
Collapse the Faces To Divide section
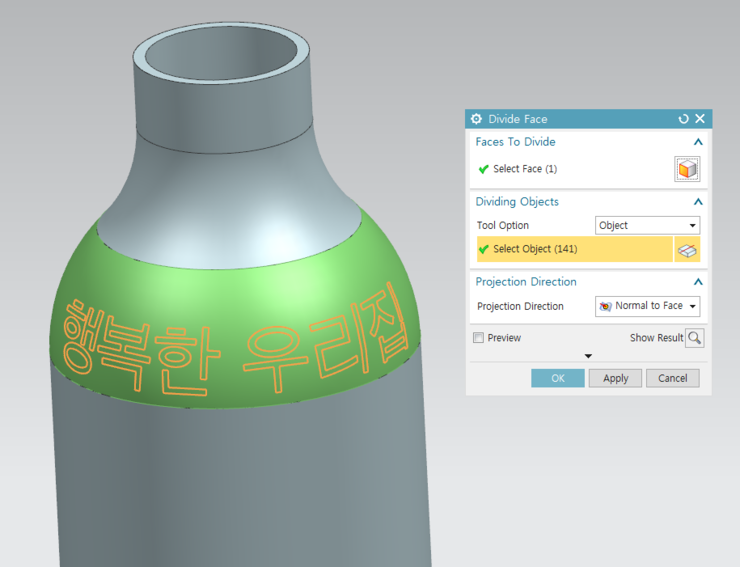[698, 142]
